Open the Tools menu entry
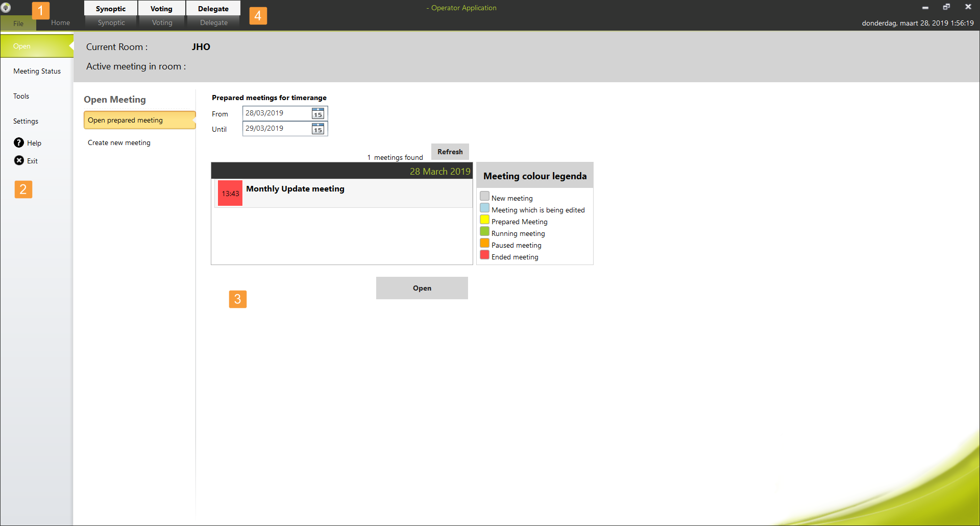 (21, 97)
